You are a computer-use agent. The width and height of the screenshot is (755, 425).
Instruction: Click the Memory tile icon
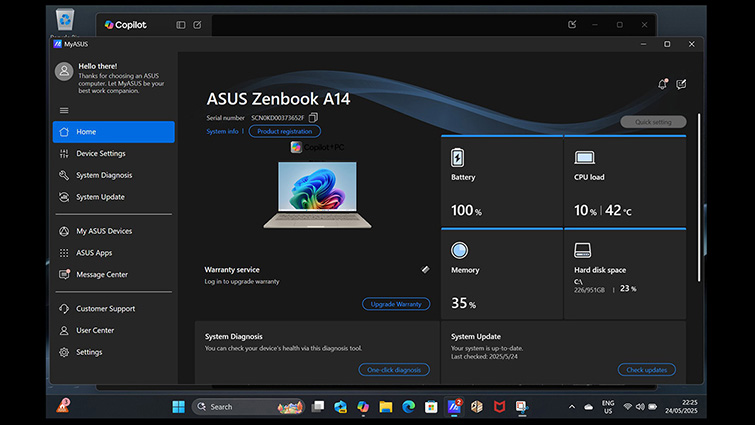[x=459, y=250]
